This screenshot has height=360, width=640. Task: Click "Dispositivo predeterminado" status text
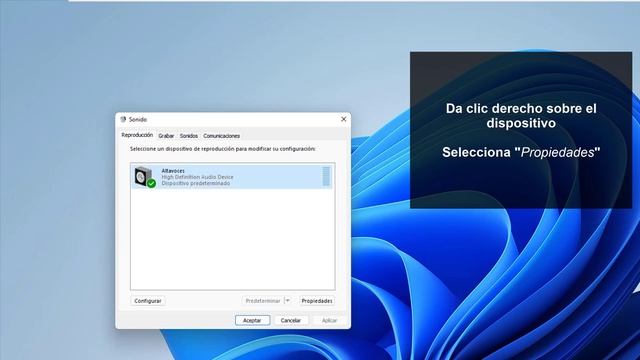[x=196, y=183]
